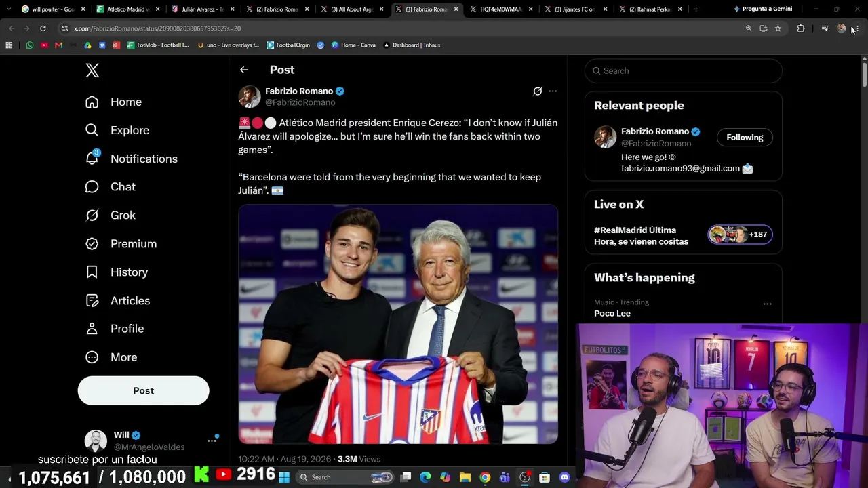This screenshot has width=868, height=488.
Task: Open options for the Poco Lee trend
Action: click(x=767, y=304)
